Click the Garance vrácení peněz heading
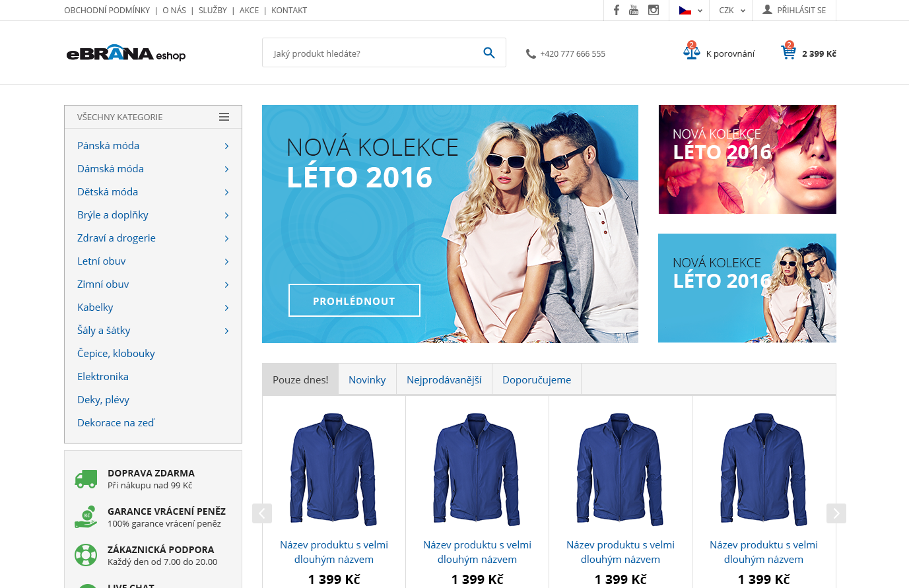This screenshot has width=909, height=588. pos(166,511)
